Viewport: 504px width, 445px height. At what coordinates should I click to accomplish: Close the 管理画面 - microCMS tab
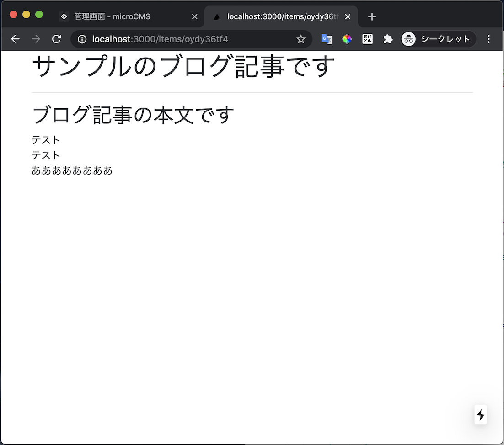click(x=194, y=17)
